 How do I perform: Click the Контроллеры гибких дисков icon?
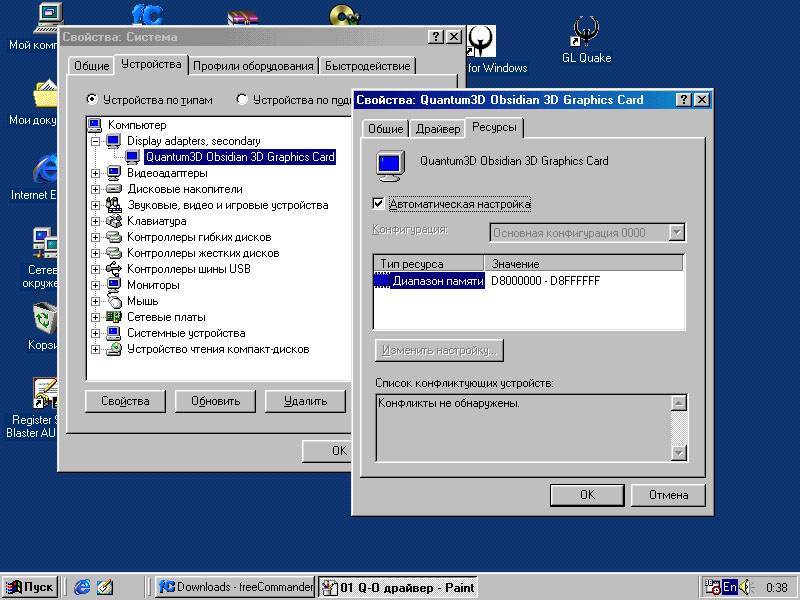pyautogui.click(x=114, y=237)
